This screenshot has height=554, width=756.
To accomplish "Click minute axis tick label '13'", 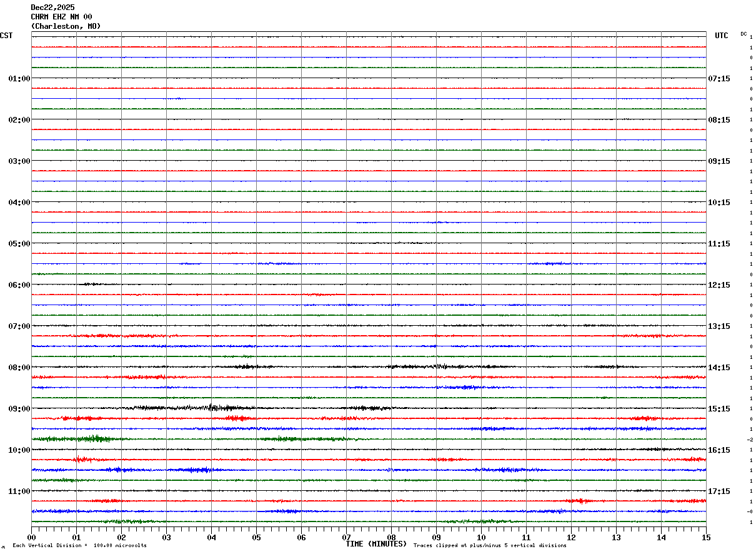I will point(616,537).
